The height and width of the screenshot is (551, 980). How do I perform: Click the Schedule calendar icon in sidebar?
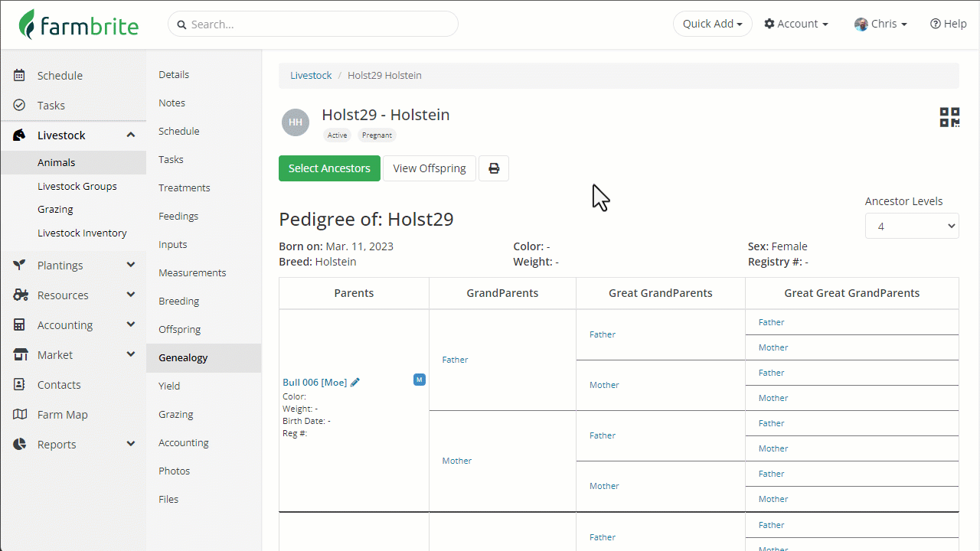(x=20, y=76)
